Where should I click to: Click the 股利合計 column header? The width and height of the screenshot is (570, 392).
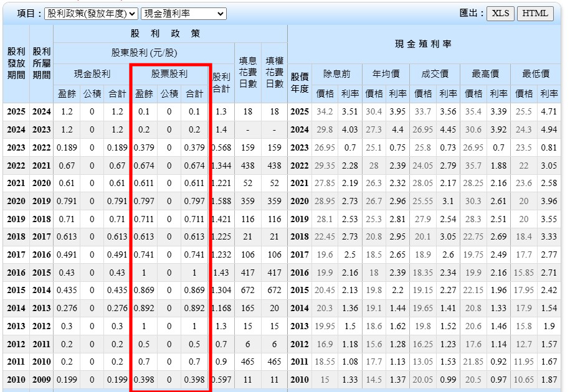(221, 83)
